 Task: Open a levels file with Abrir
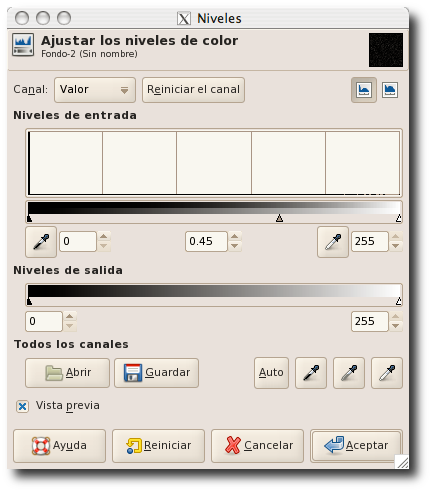(x=67, y=373)
